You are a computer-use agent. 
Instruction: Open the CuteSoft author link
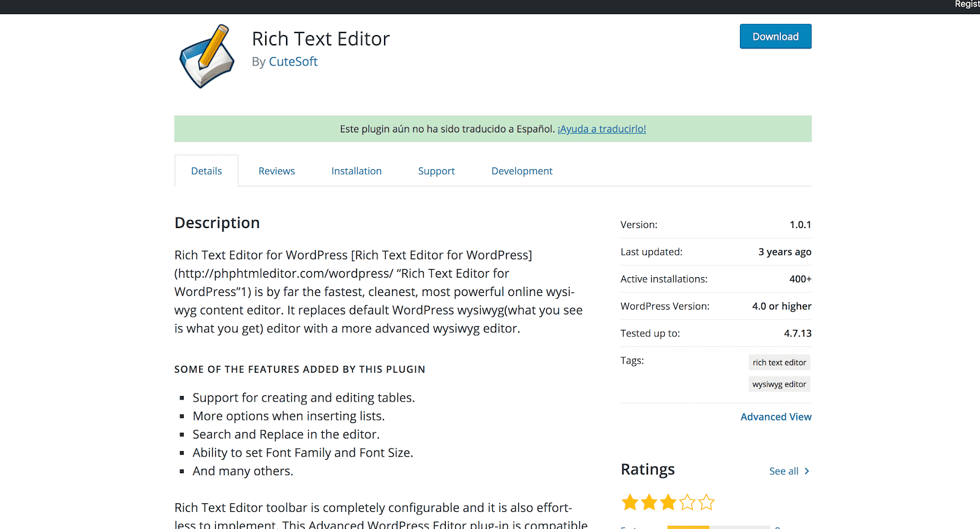pyautogui.click(x=293, y=61)
